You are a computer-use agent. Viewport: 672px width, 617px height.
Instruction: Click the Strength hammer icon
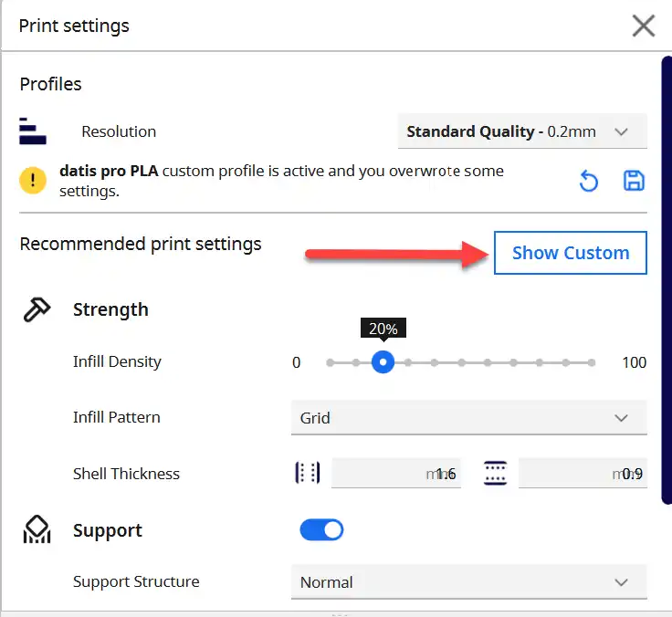point(37,309)
